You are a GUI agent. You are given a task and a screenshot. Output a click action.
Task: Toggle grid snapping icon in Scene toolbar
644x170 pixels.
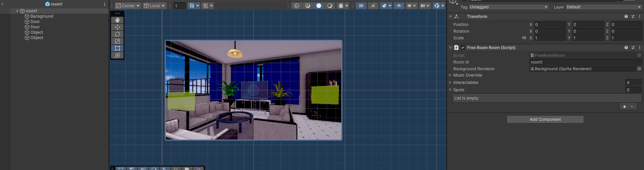[x=192, y=6]
